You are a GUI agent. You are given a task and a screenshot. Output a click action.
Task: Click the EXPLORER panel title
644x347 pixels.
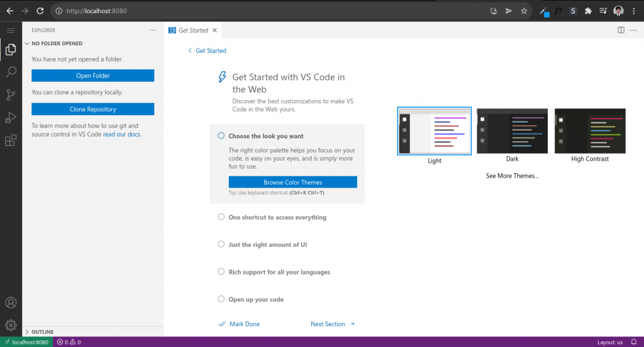(43, 30)
